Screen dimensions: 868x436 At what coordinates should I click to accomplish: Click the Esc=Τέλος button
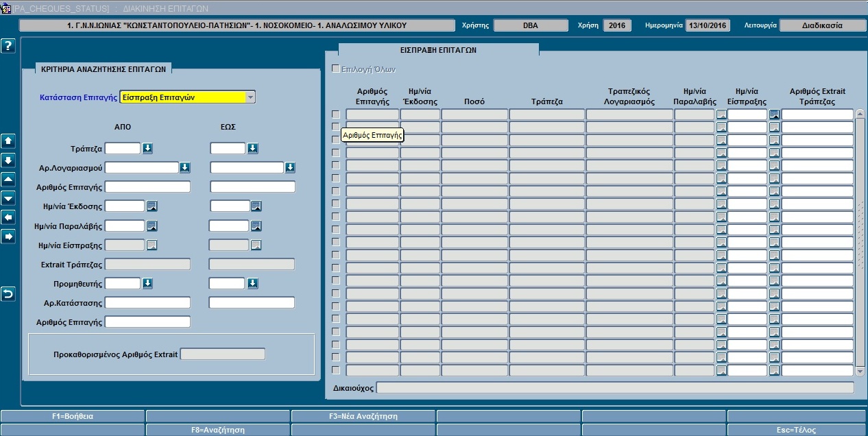tap(797, 430)
